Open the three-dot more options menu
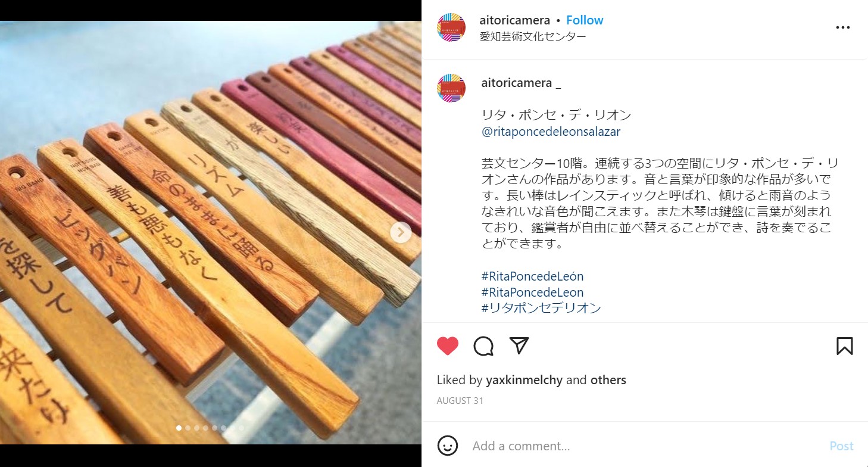The image size is (868, 467). click(842, 27)
